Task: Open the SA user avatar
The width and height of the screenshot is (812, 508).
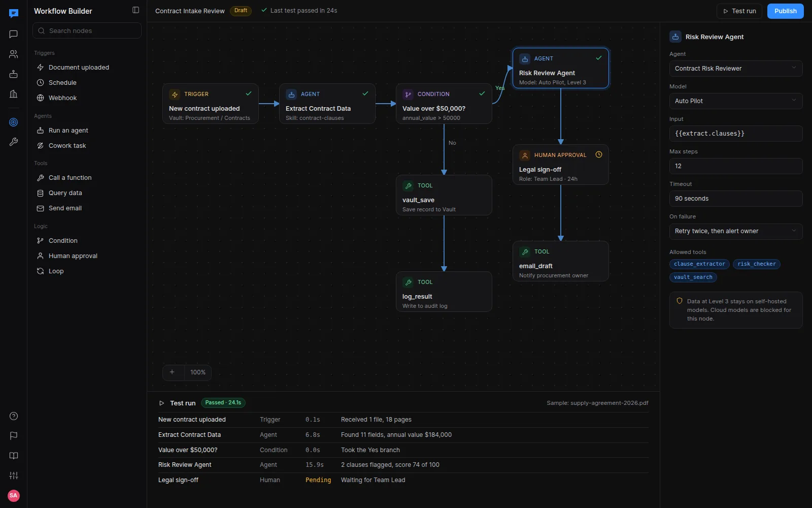Action: pyautogui.click(x=14, y=495)
